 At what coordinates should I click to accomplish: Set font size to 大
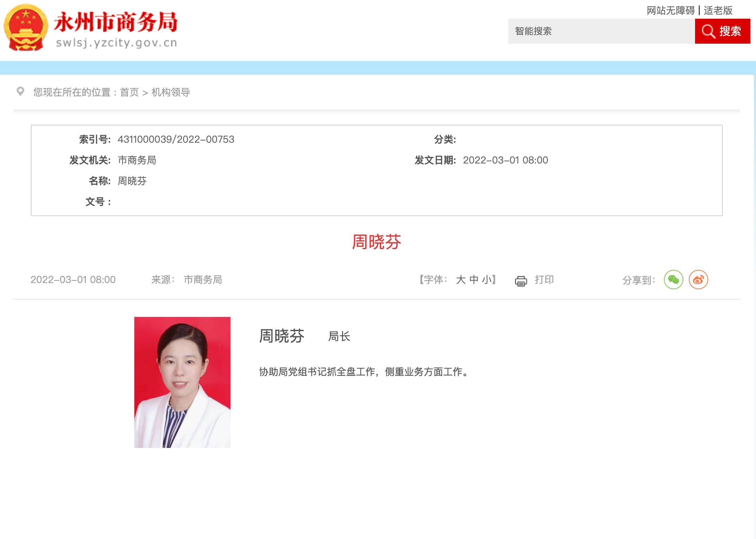point(461,280)
